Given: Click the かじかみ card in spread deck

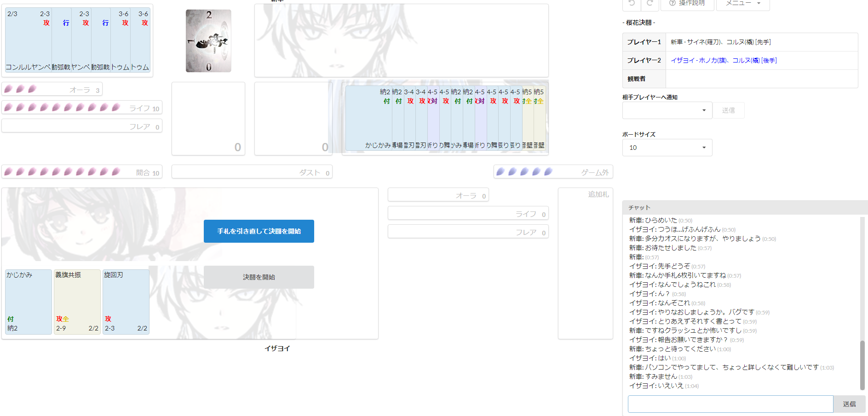Looking at the screenshot, I should 368,119.
